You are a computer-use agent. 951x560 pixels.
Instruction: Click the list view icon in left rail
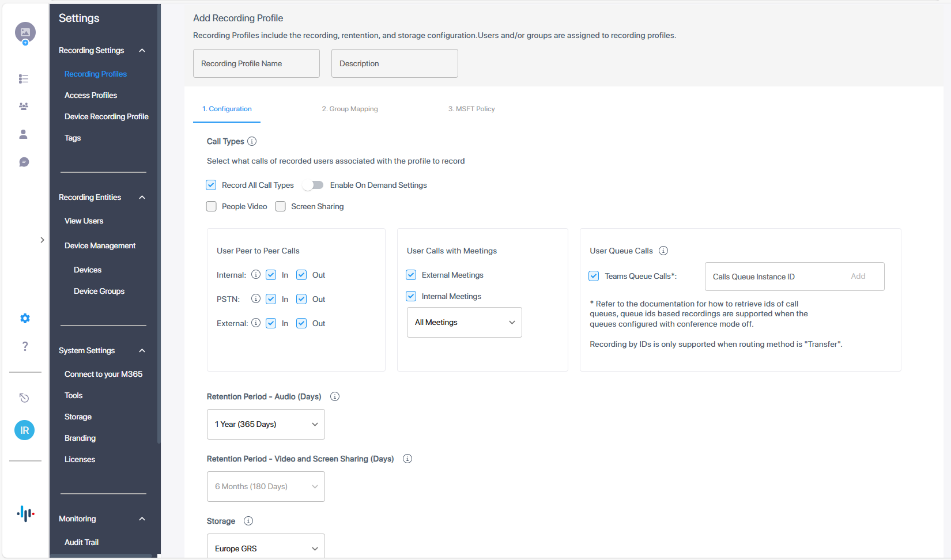point(24,79)
